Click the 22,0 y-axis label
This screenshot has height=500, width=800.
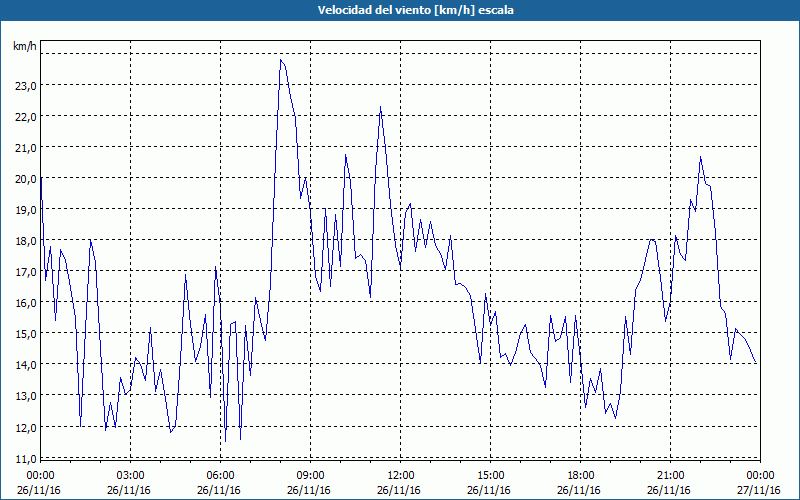pyautogui.click(x=26, y=117)
